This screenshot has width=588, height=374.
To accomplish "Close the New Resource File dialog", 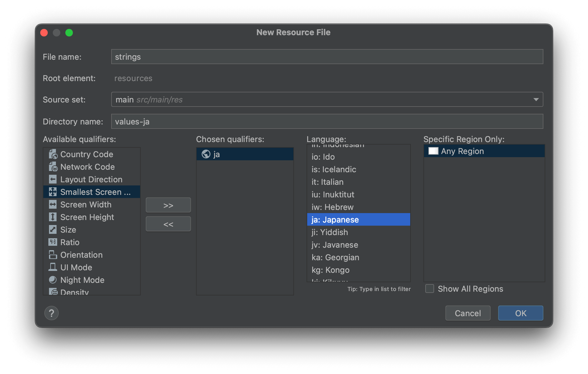I will (44, 33).
